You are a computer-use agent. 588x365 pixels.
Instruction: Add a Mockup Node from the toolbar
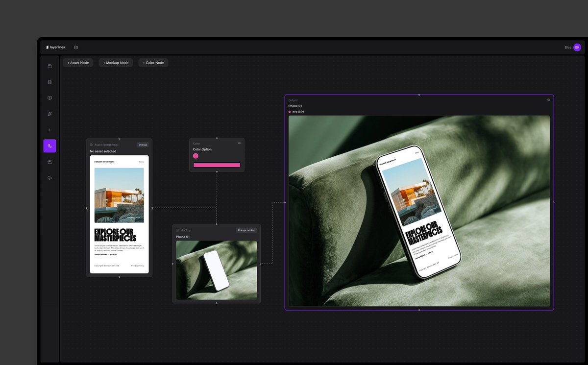pyautogui.click(x=116, y=62)
